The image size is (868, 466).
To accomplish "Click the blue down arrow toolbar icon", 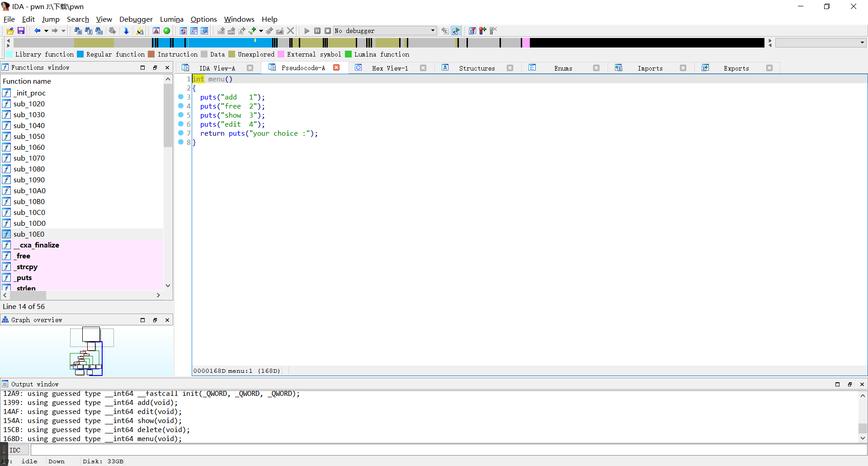I will click(x=126, y=31).
